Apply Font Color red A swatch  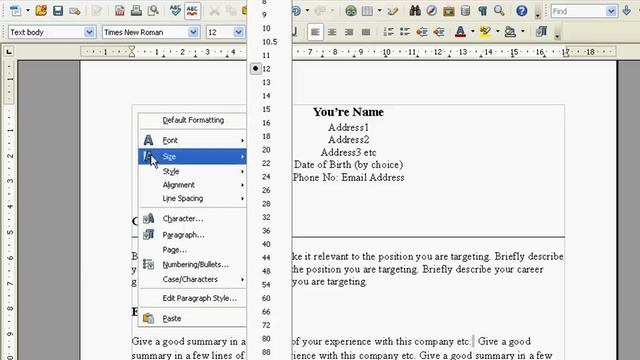[x=460, y=32]
